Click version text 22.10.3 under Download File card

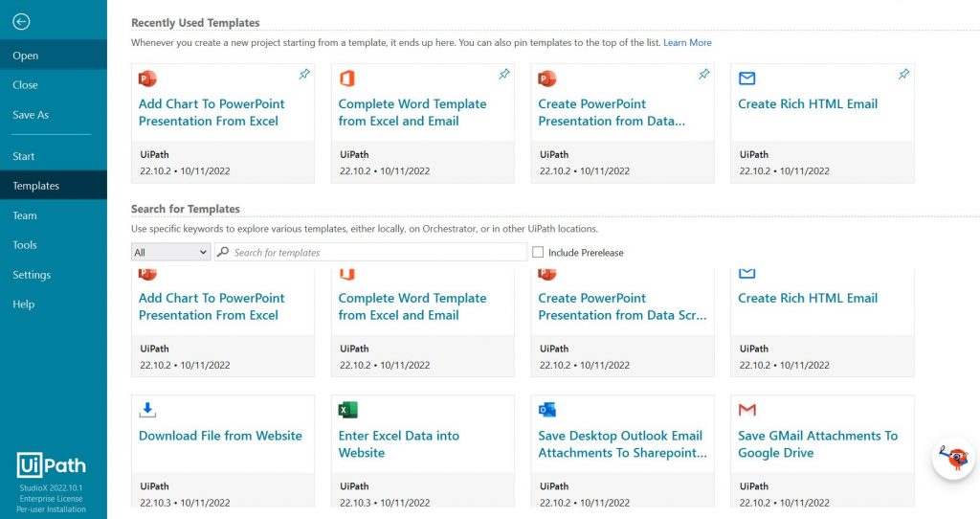(x=156, y=502)
